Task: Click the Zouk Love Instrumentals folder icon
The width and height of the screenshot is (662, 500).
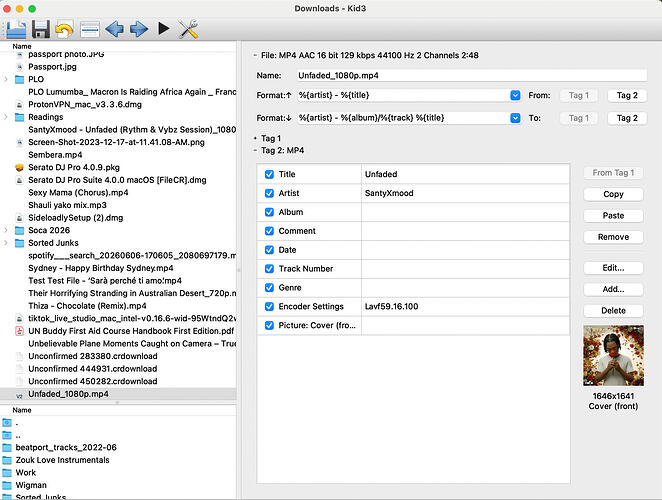Action: (7, 460)
